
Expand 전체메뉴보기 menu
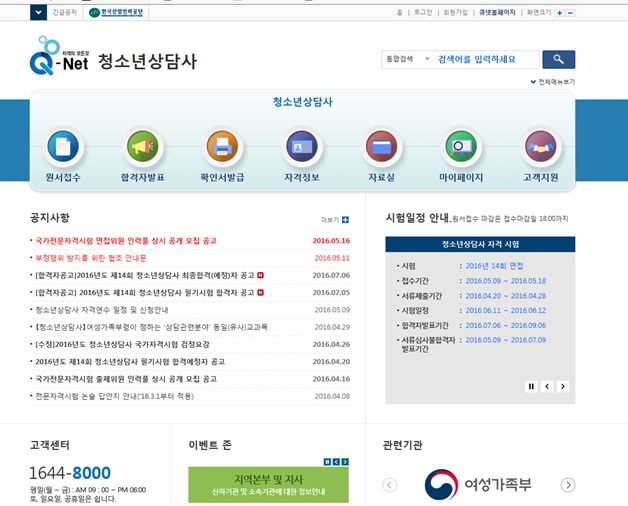tap(553, 82)
